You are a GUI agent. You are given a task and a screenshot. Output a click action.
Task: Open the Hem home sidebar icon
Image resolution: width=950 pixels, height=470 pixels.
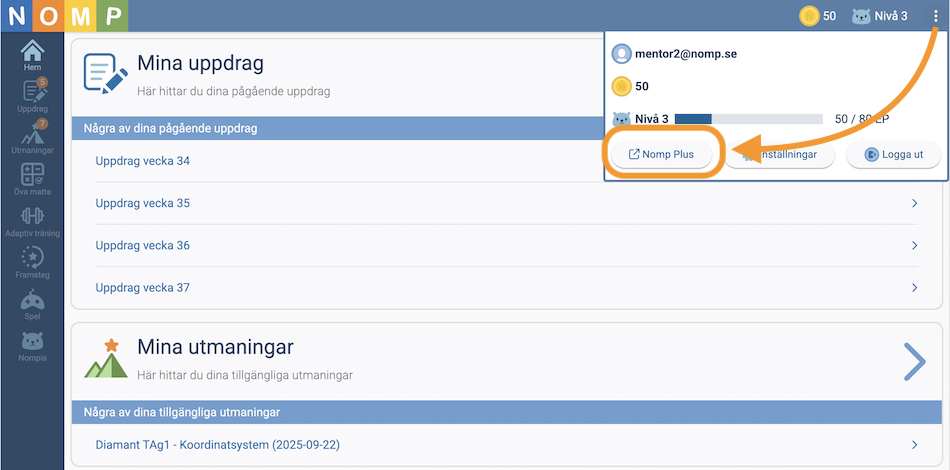(x=32, y=56)
